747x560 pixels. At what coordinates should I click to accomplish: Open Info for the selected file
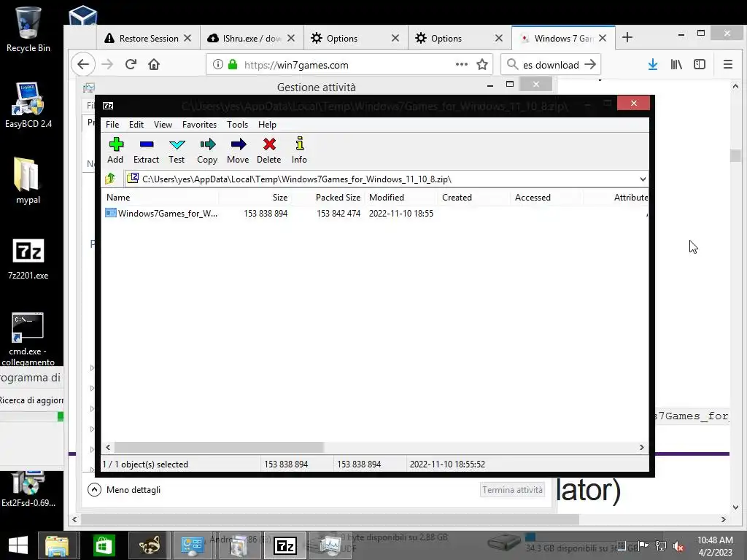click(299, 150)
